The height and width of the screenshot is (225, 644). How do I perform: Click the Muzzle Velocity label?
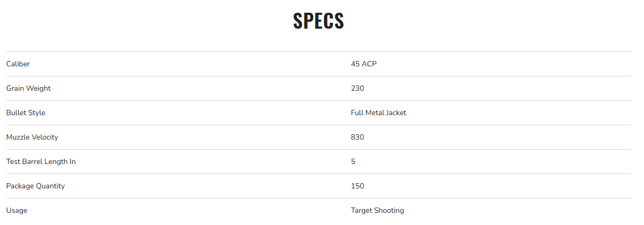(32, 137)
